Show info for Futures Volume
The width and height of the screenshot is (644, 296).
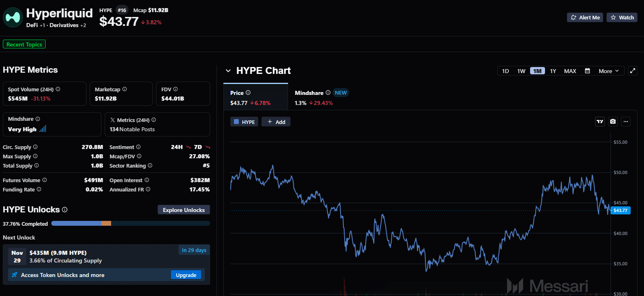[44, 180]
